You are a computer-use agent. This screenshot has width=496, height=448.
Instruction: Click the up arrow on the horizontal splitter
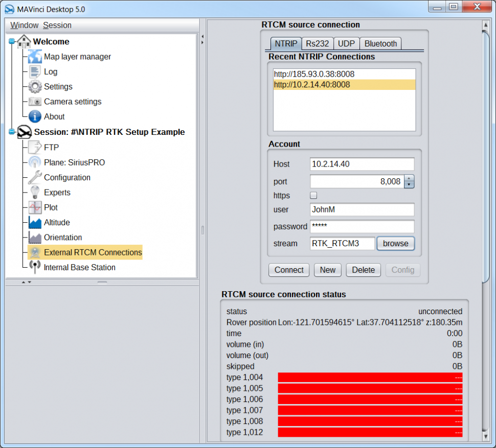[x=24, y=282]
